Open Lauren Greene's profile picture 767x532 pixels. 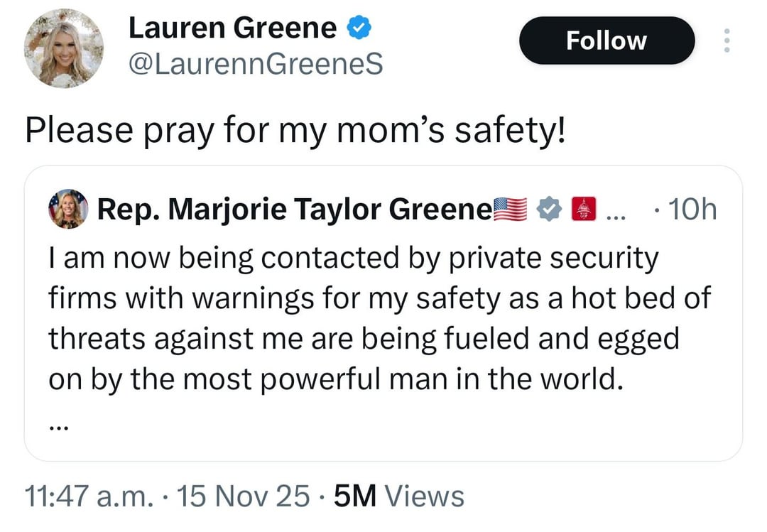[x=64, y=48]
